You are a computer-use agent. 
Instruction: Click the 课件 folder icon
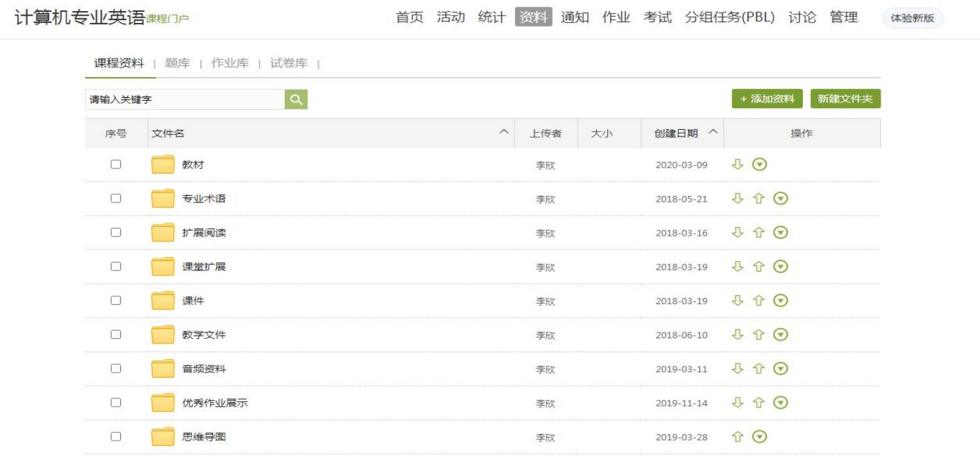(x=163, y=301)
